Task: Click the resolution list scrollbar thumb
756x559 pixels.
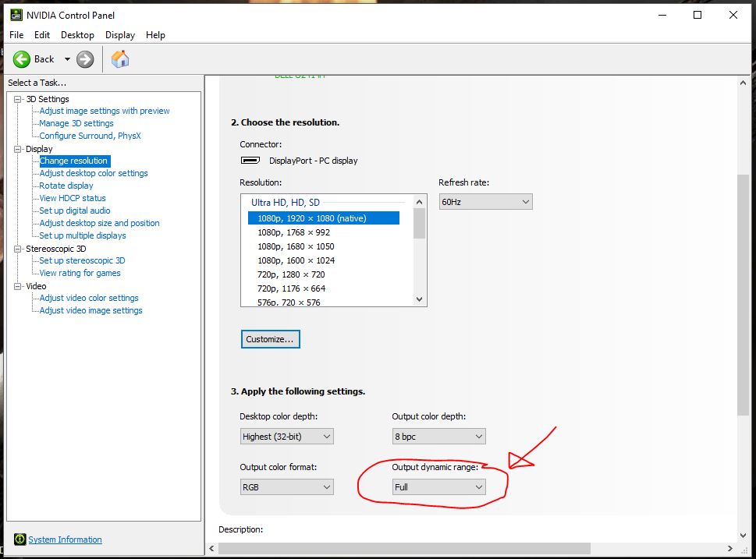Action: click(419, 224)
